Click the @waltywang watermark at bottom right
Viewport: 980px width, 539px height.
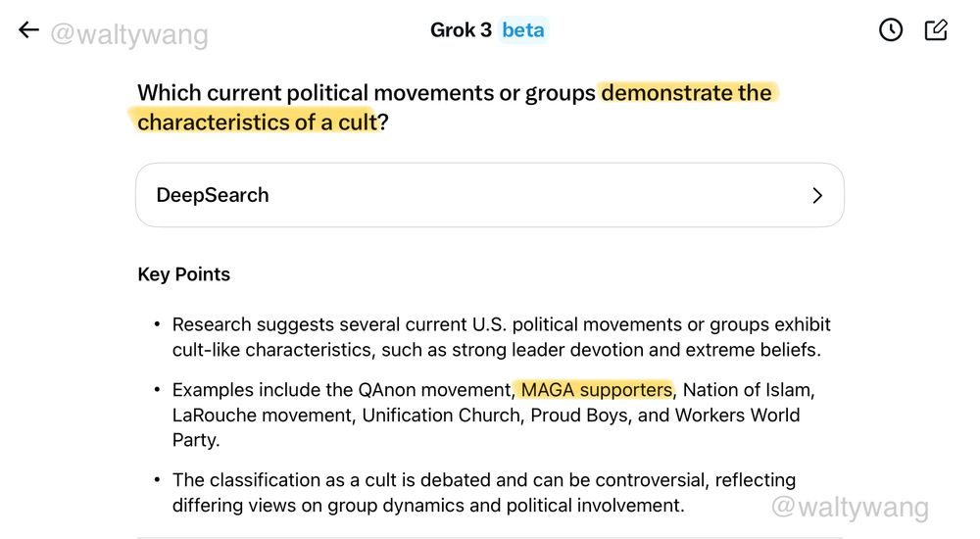point(850,507)
